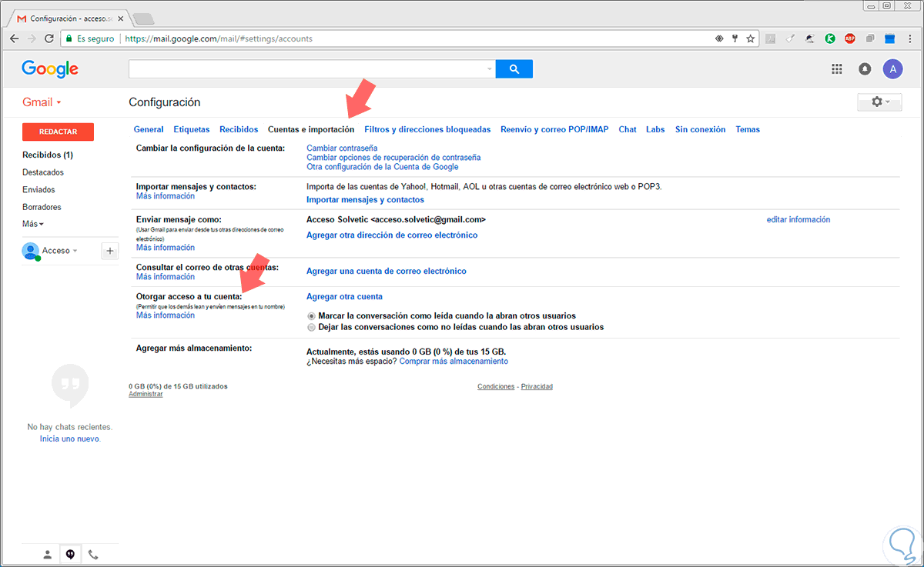Viewport: 924px width, 567px height.
Task: Click Inicia uno nuevo chat link
Action: (70, 439)
